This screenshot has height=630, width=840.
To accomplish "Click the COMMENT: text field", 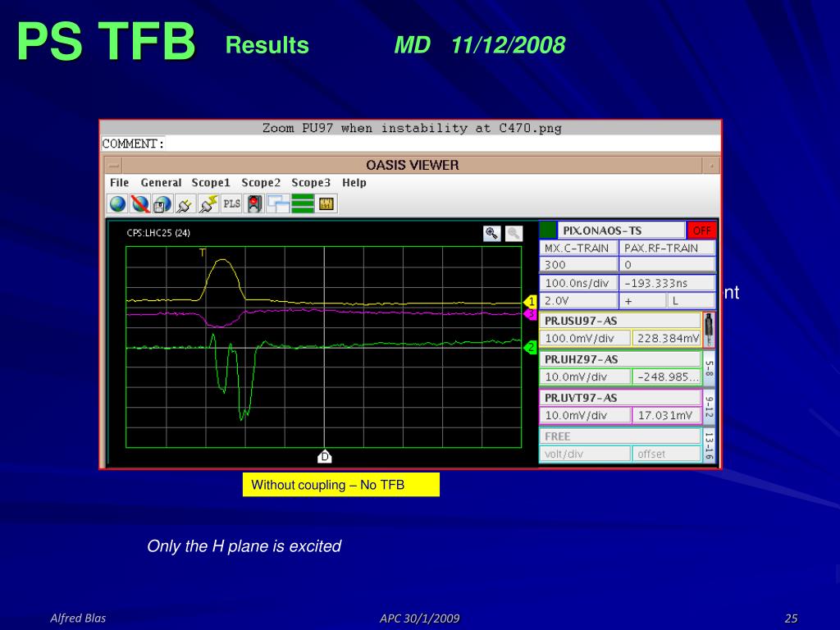I will click(x=411, y=144).
